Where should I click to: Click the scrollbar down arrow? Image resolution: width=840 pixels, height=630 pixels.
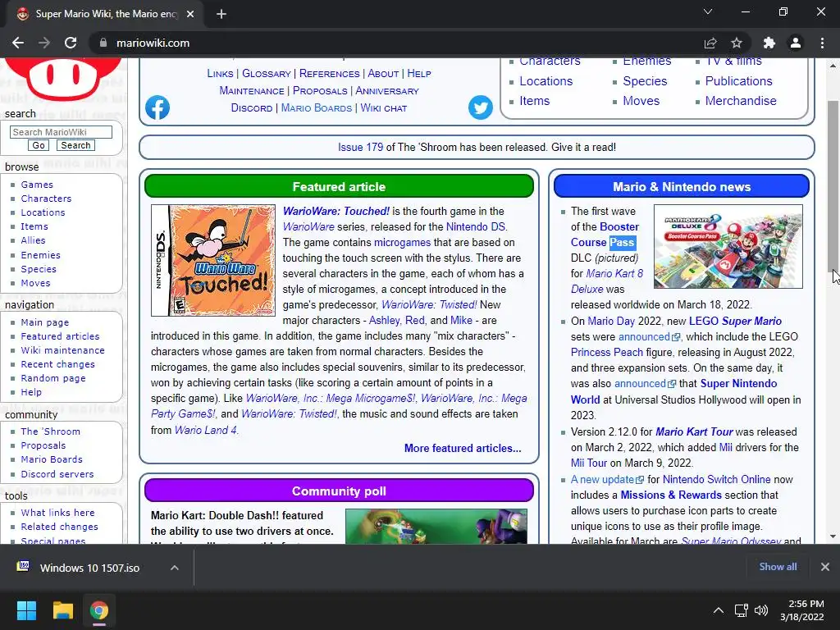[833, 536]
